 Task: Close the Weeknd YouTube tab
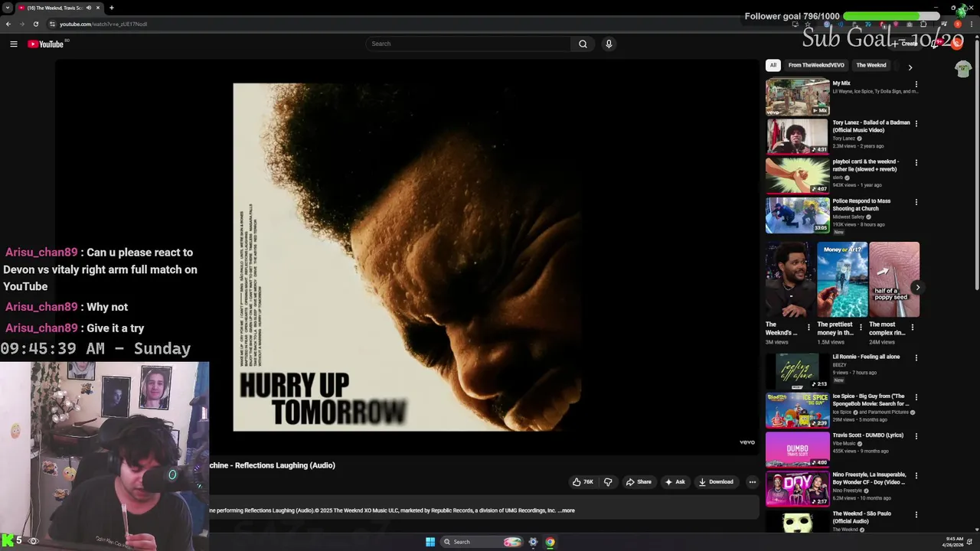pyautogui.click(x=98, y=8)
